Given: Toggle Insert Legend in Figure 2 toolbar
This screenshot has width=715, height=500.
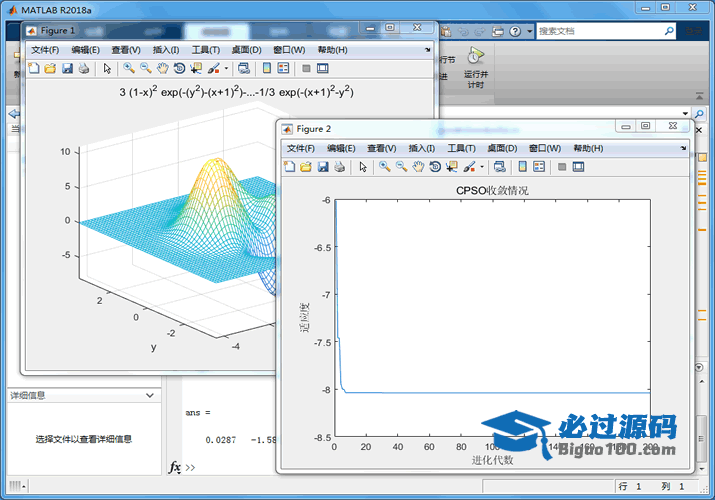Looking at the screenshot, I should point(538,167).
